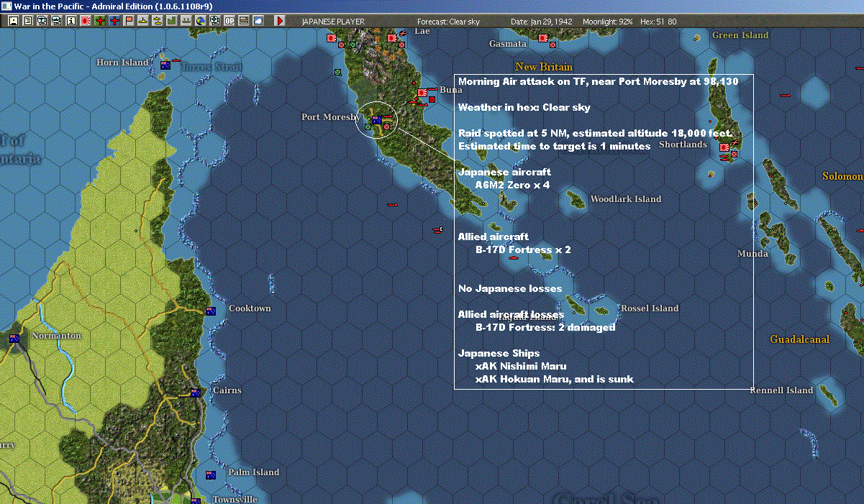Click 'Forecast: Clear sky' status text
Screen dimensions: 864x504
(x=448, y=22)
